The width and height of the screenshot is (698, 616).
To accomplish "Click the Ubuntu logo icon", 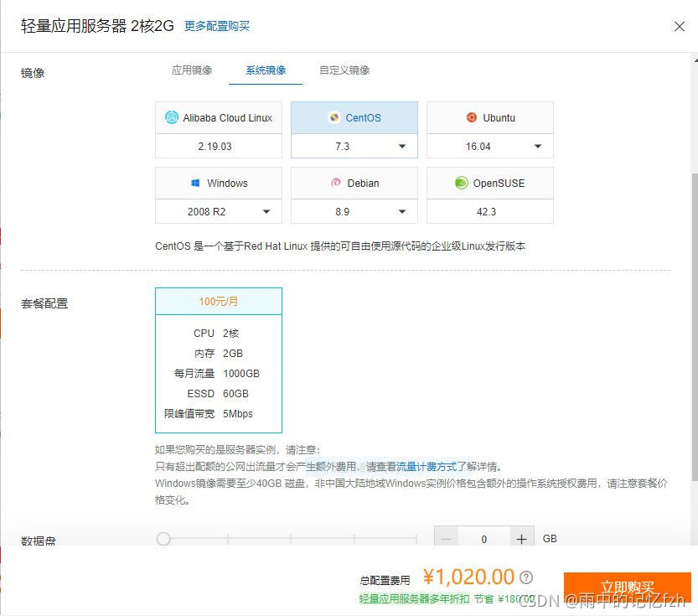I will pyautogui.click(x=472, y=117).
